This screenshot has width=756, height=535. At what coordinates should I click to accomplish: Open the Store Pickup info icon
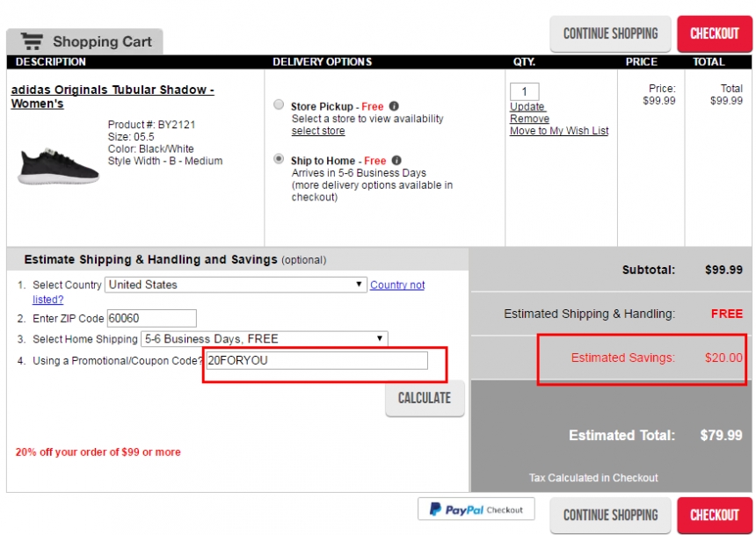[394, 106]
